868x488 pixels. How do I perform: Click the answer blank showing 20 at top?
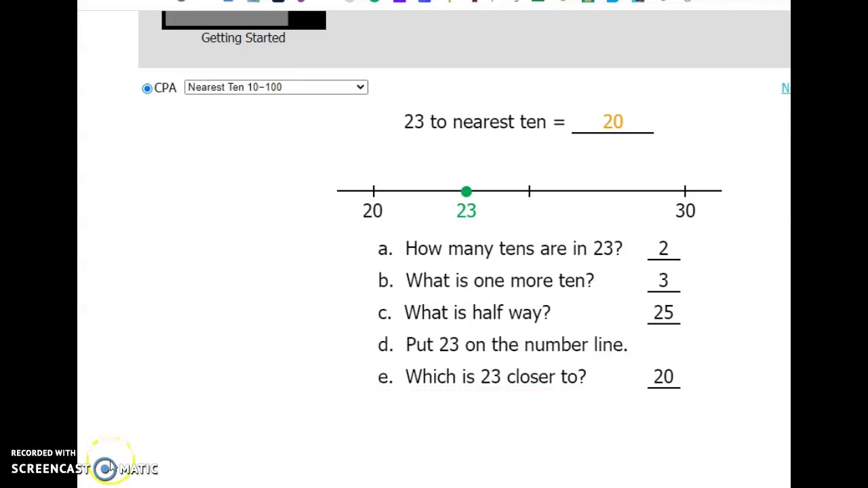(x=612, y=122)
